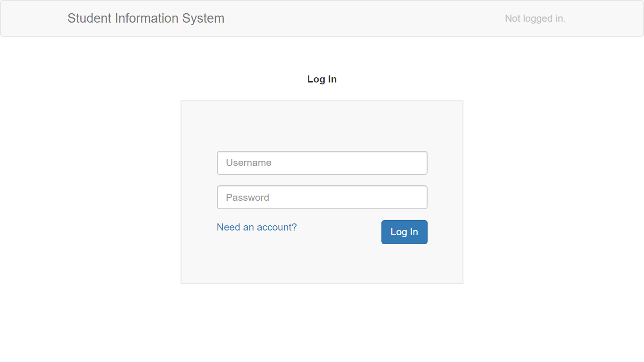
Task: Click inside the Password input field
Action: [322, 197]
